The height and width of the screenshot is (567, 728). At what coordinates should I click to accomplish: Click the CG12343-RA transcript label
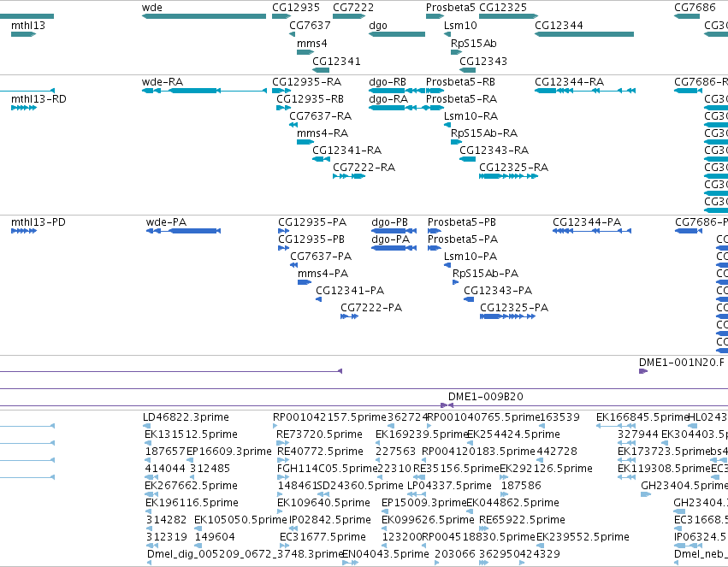click(x=494, y=151)
